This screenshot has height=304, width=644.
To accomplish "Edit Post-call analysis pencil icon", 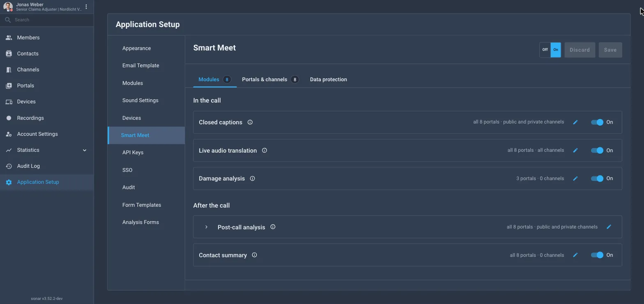I will 609,227.
